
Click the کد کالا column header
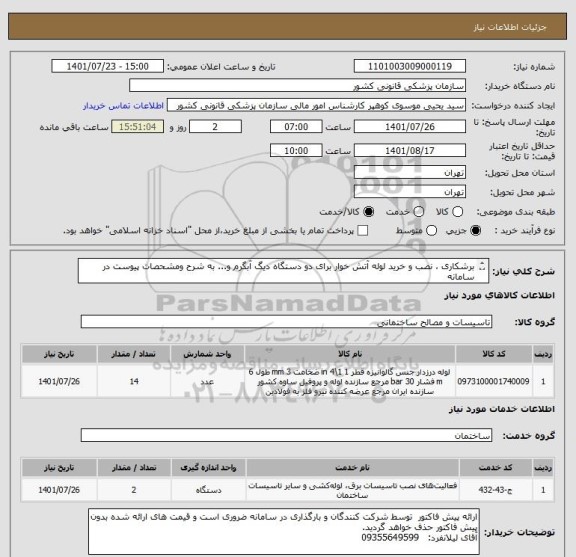click(x=493, y=354)
